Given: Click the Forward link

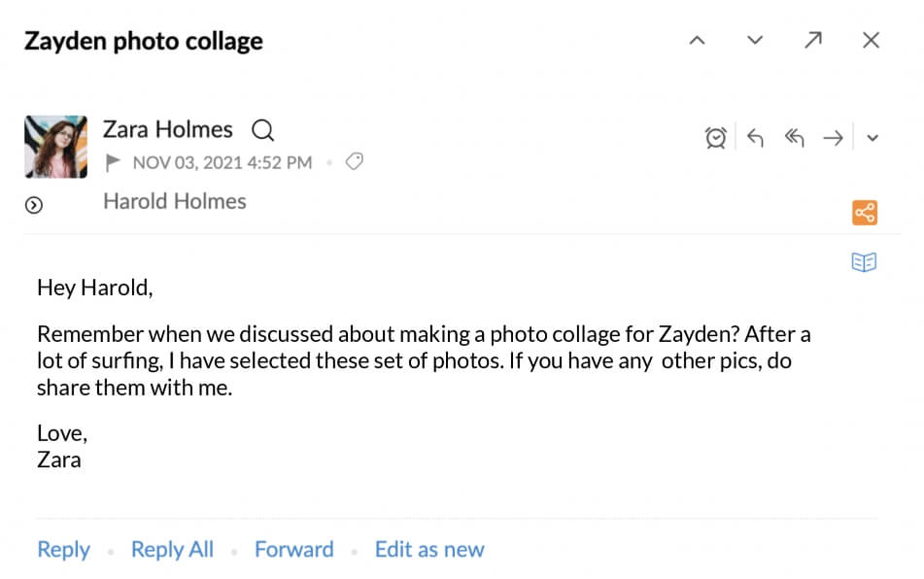Looking at the screenshot, I should point(293,549).
